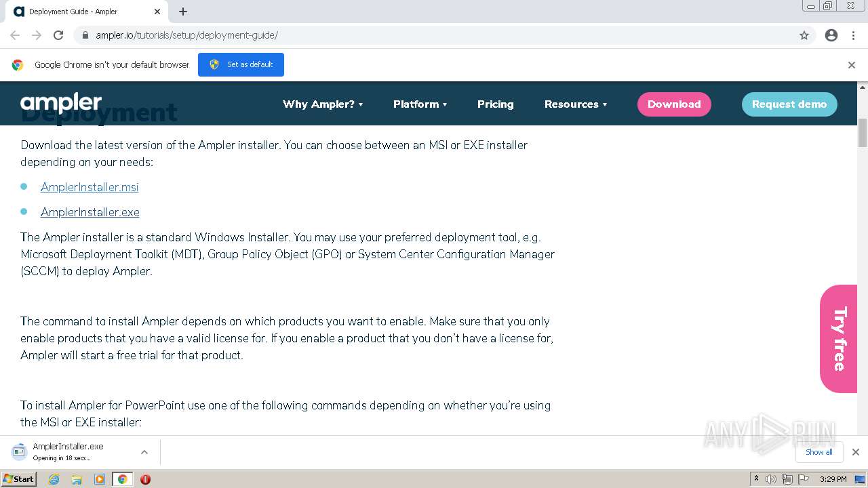Click the red security taskbar icon
Screen dimensions: 868x488
(145, 479)
